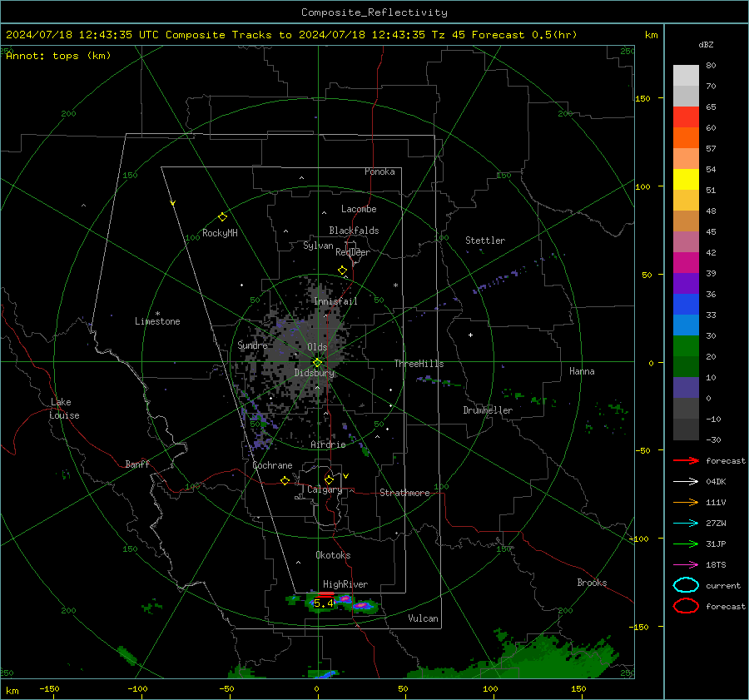Select the Brooks city label

pyautogui.click(x=592, y=583)
